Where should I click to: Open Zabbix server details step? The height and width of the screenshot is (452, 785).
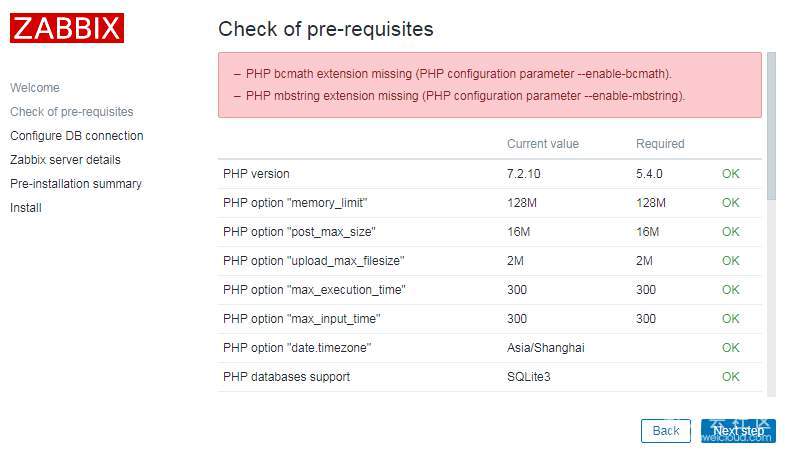65,160
